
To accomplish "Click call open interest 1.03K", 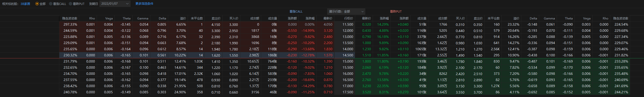I will point(198,62).
